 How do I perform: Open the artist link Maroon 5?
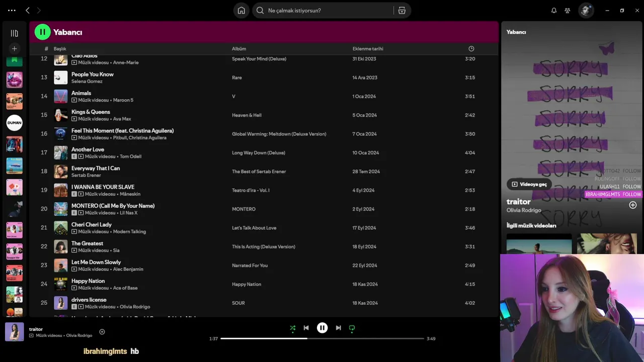point(123,100)
